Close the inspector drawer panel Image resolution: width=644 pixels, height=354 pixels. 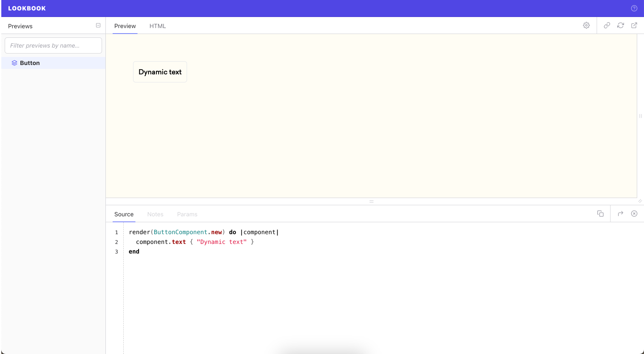pyautogui.click(x=634, y=214)
